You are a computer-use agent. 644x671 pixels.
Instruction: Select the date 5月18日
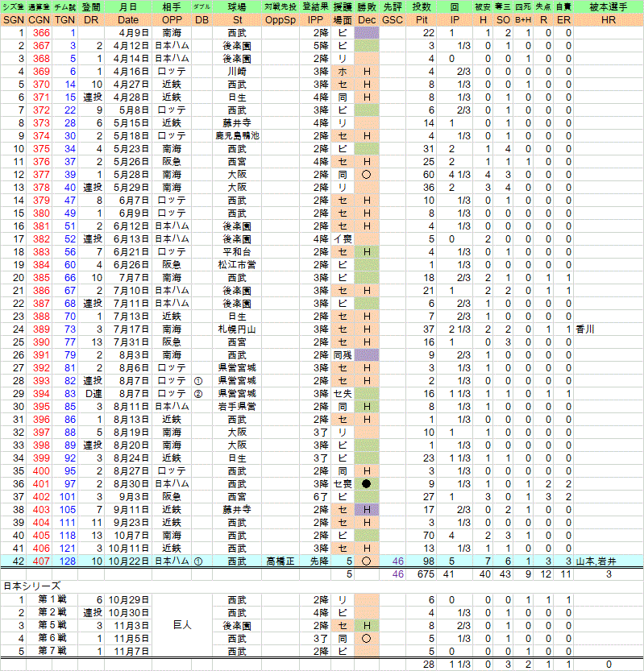pos(131,136)
